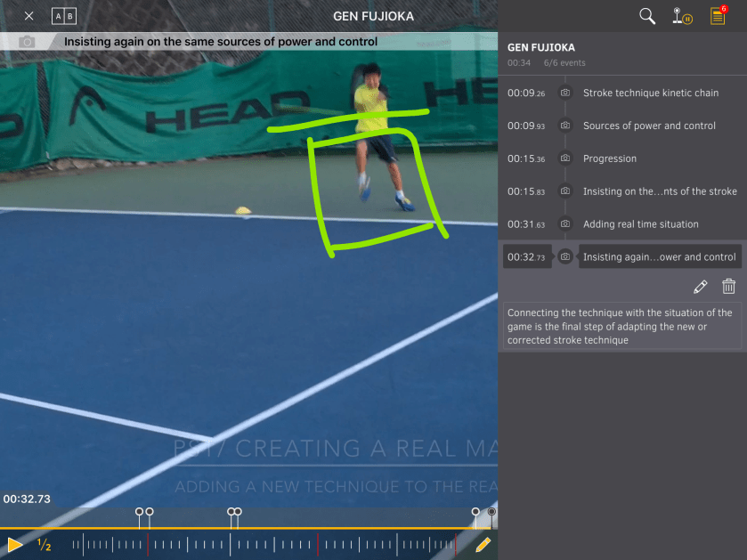Click camera icon beside video caption
The height and width of the screenshot is (560, 747).
coord(28,42)
